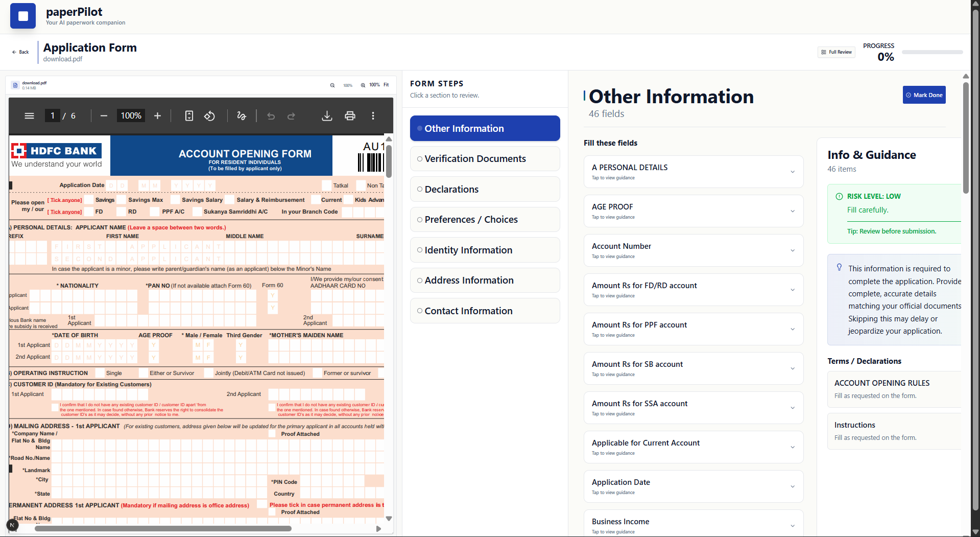Select the Other Information form step

485,128
